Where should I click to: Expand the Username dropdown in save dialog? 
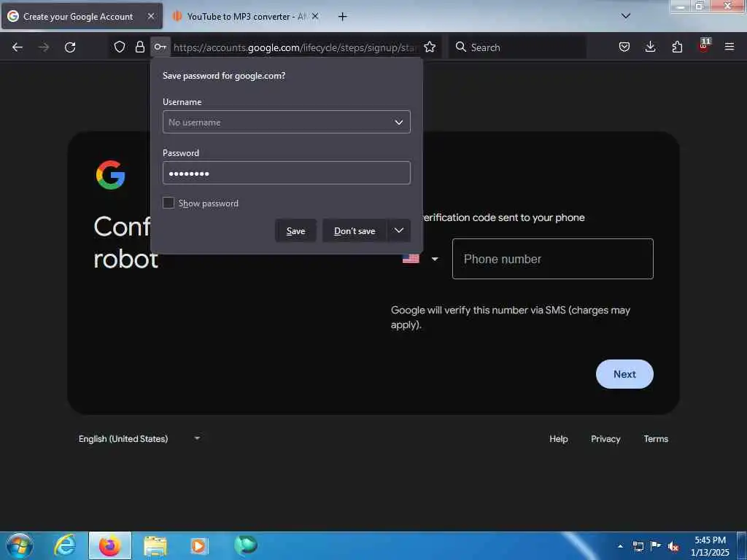click(399, 122)
